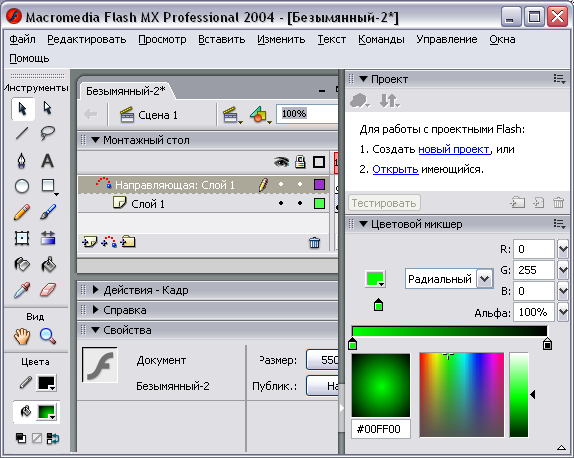Open the Файл menu
Image resolution: width=574 pixels, height=458 pixels.
[x=22, y=39]
